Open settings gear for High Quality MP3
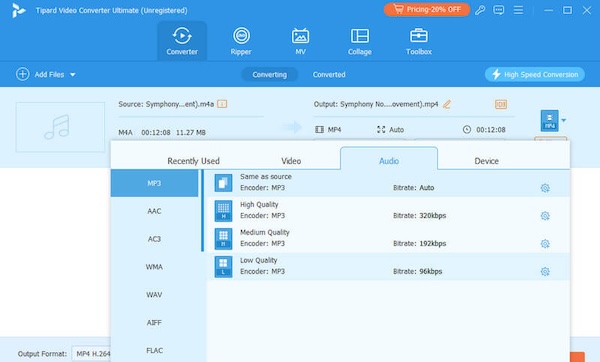This screenshot has height=362, width=600. click(x=545, y=216)
